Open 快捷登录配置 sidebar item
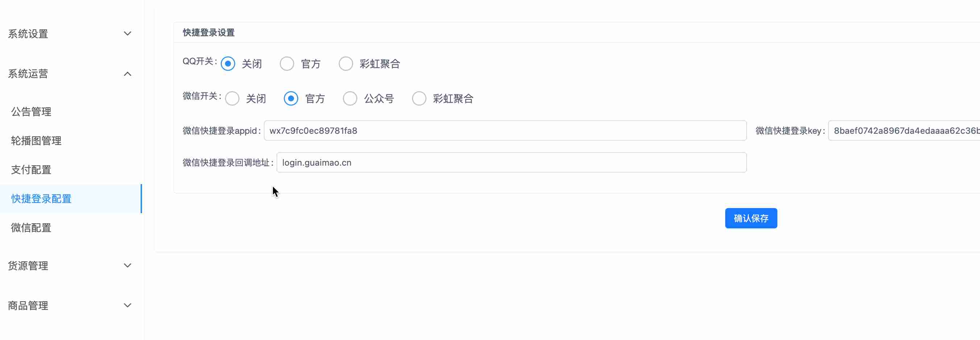The width and height of the screenshot is (980, 340). 41,199
